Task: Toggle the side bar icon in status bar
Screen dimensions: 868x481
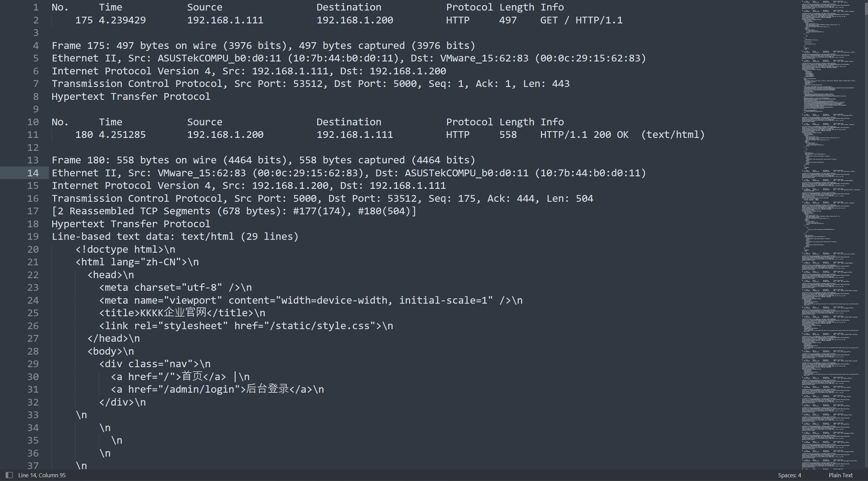Action: click(9, 475)
